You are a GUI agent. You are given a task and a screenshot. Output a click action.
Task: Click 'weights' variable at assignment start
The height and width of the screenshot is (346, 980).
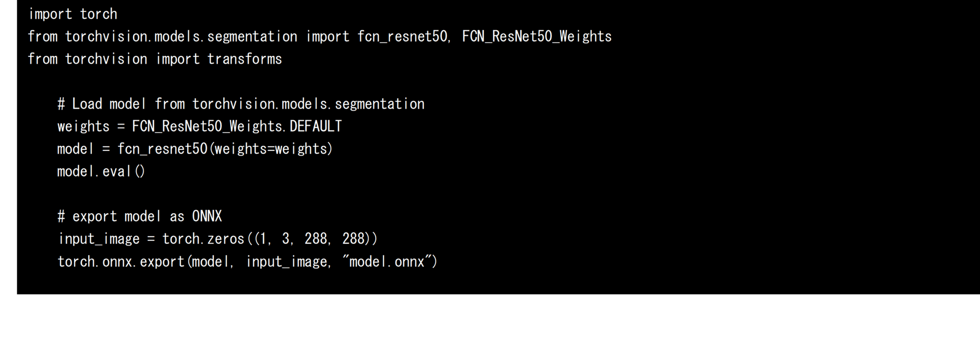pyautogui.click(x=83, y=127)
